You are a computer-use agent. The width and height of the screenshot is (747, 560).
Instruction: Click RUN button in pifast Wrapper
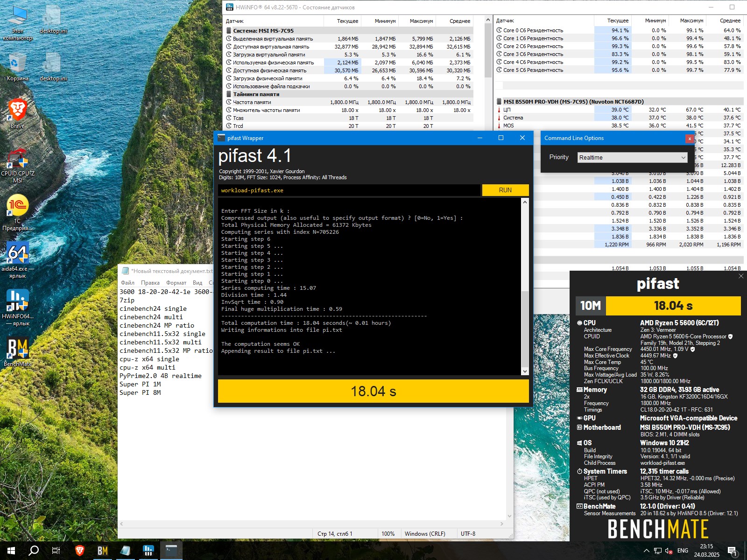[x=505, y=190]
